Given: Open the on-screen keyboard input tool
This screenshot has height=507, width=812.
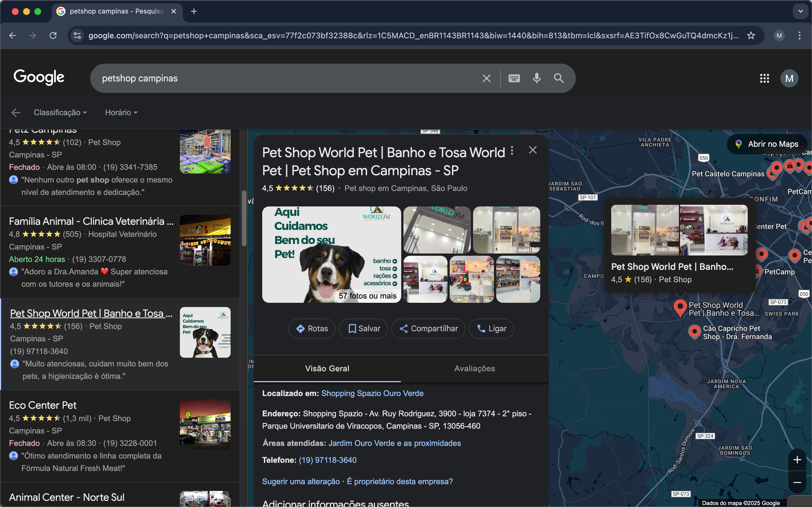Looking at the screenshot, I should tap(514, 78).
